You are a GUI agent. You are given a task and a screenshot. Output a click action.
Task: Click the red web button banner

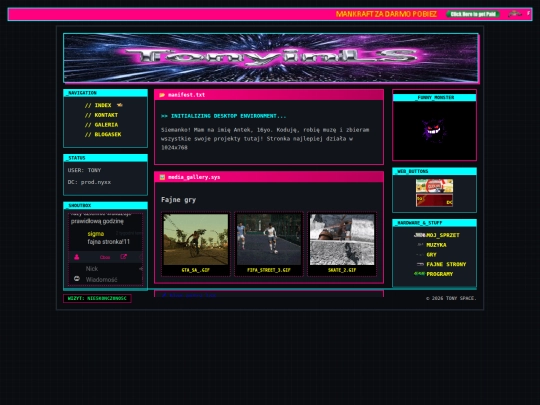point(434,200)
